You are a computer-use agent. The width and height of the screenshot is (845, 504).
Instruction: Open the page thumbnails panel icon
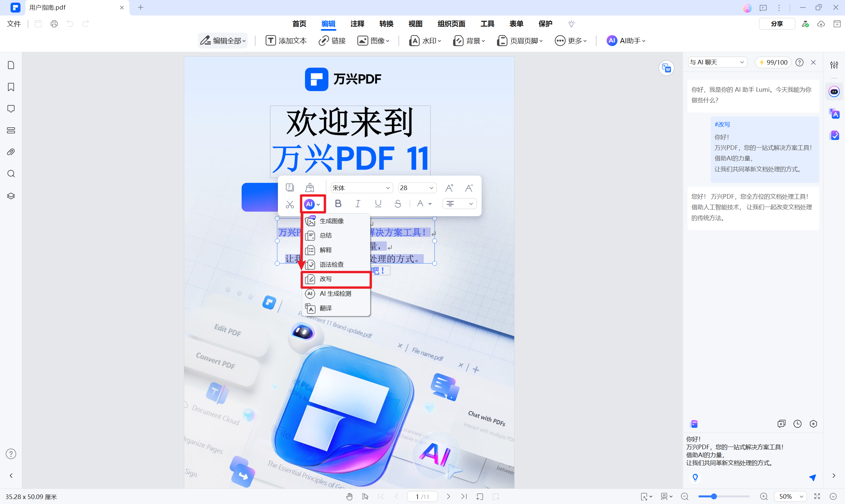pyautogui.click(x=11, y=65)
